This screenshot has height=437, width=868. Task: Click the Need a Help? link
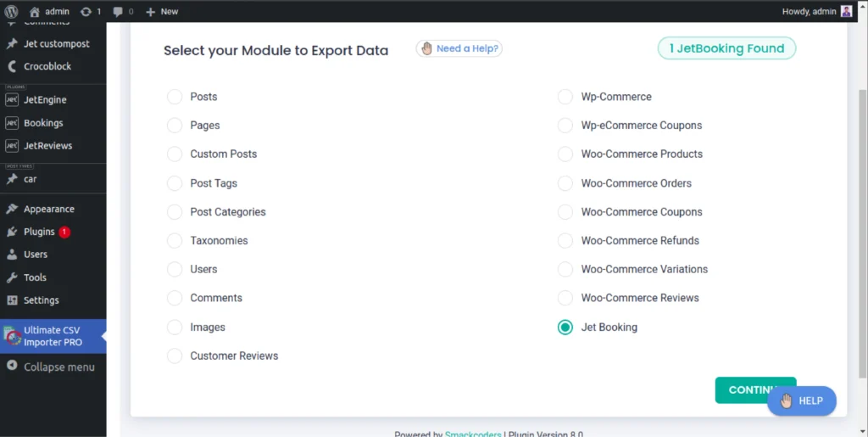click(459, 48)
